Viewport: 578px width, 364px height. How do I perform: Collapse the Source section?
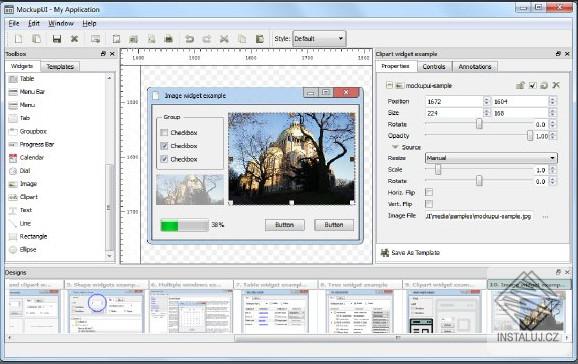[395, 147]
